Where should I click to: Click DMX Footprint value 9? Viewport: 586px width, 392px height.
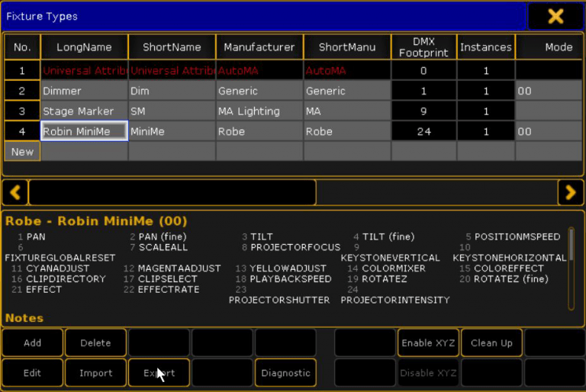423,111
